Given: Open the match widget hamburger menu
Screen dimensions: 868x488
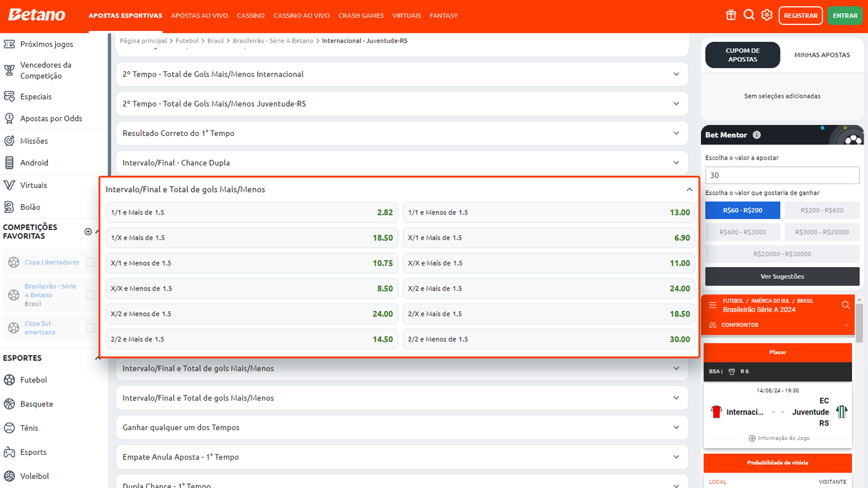Looking at the screenshot, I should [712, 305].
